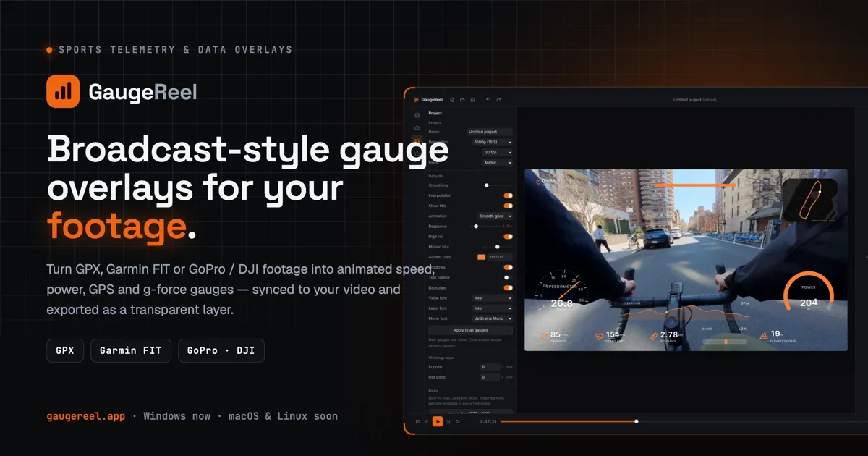Open the Metric units dropdown
Screen dimensions: 868x456
(x=498, y=162)
